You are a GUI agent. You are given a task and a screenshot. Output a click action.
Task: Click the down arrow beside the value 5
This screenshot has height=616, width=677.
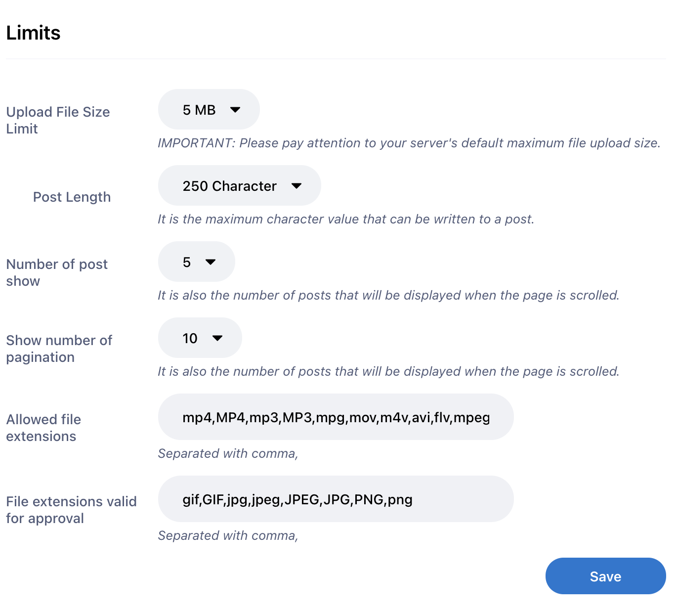(x=211, y=262)
